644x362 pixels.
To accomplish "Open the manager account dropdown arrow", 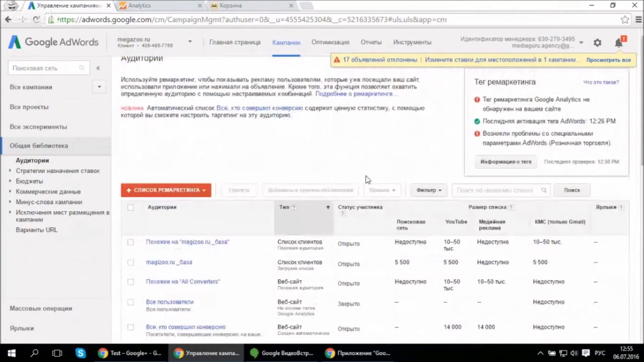I will [x=581, y=42].
